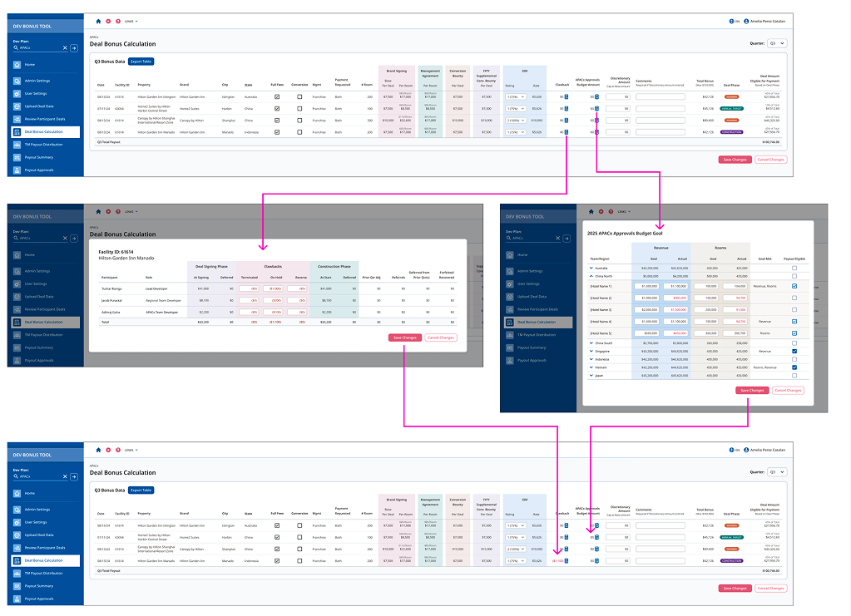Click the Dev Plan go arrow, top screen

(74, 47)
